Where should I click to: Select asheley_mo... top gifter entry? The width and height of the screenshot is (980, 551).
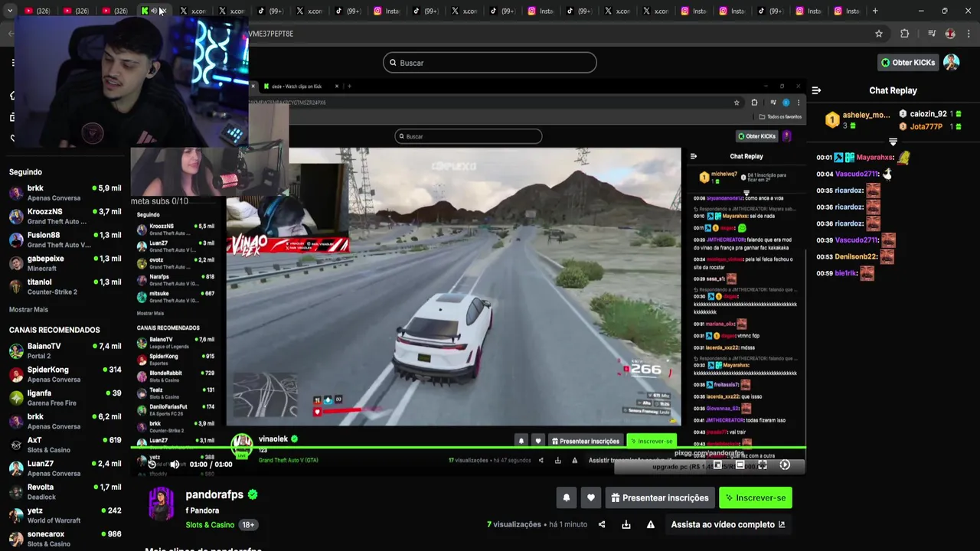coord(857,119)
